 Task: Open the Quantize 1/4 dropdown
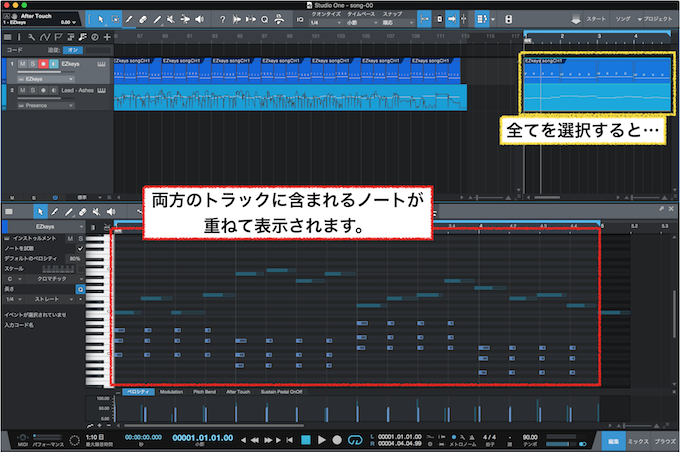pyautogui.click(x=325, y=23)
